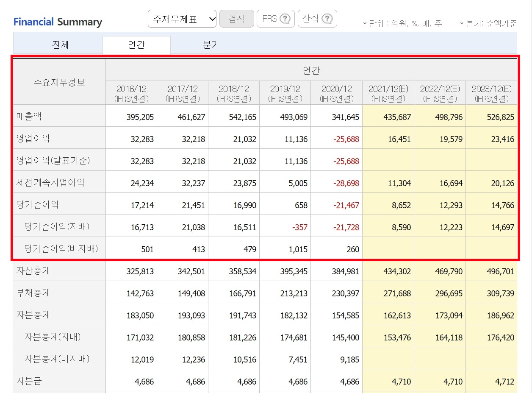Screen dimensions: 532x393
Task: Click the 2018/12 column header
Action: pyautogui.click(x=234, y=93)
